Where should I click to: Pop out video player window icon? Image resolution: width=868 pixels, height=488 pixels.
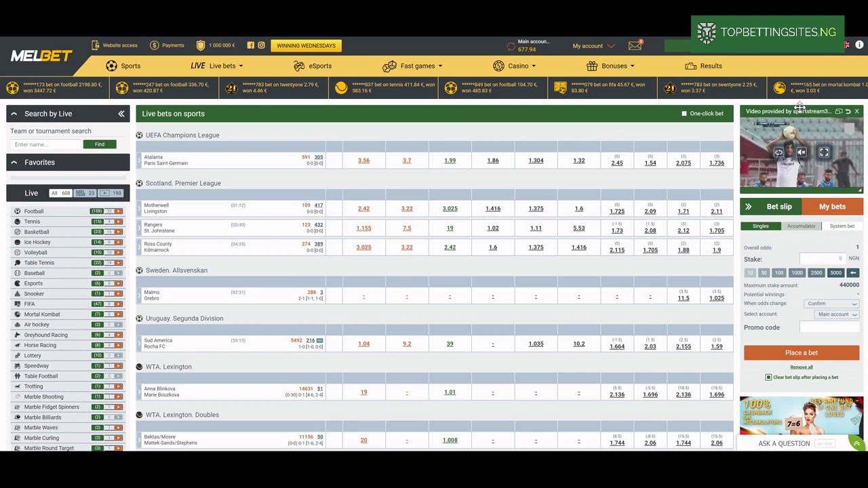click(x=839, y=111)
